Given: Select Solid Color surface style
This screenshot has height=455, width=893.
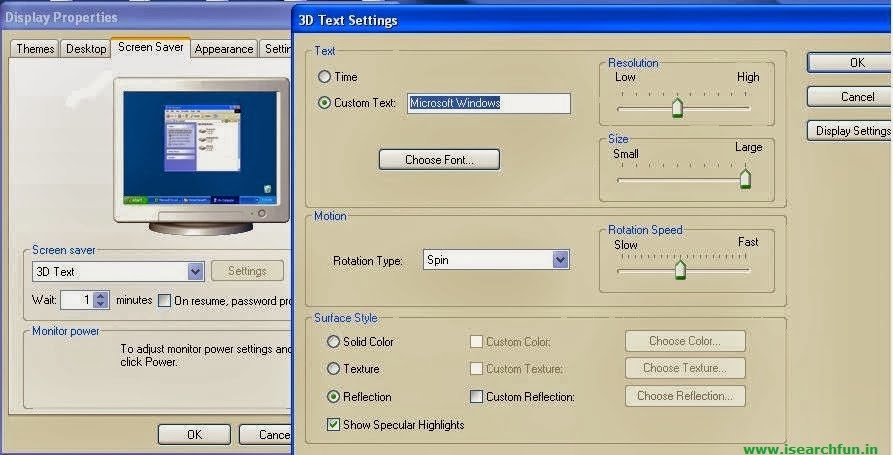Looking at the screenshot, I should pyautogui.click(x=334, y=342).
